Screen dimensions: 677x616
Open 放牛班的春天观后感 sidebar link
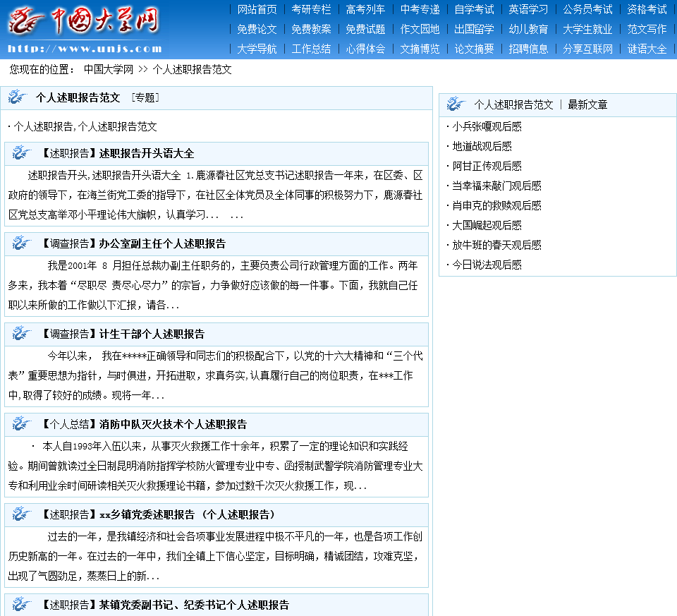[x=496, y=246]
